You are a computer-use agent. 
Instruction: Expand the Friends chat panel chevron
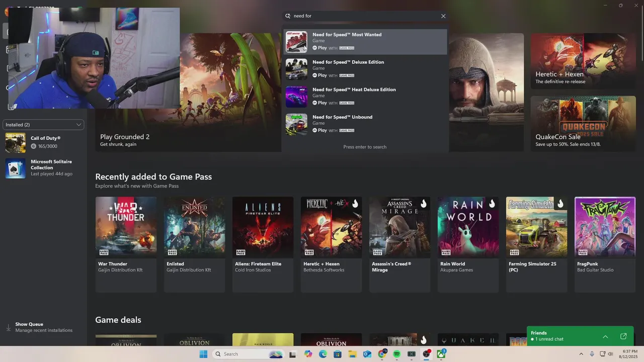pos(605,336)
